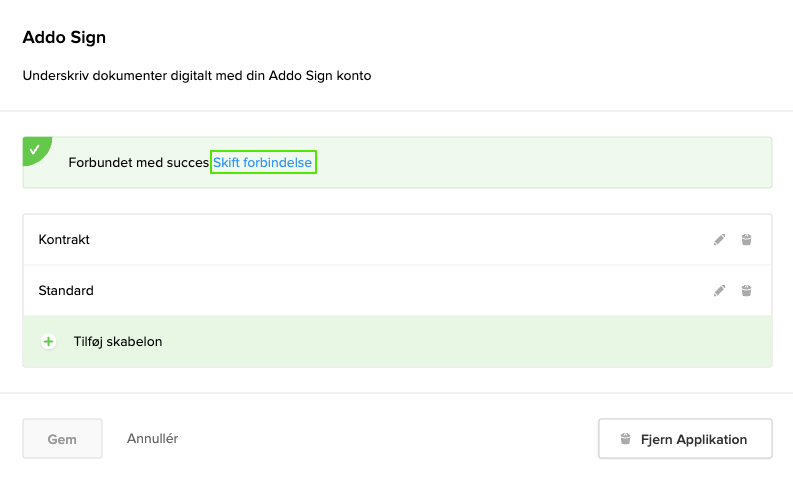793x482 pixels.
Task: Select the Standard template name
Action: tap(66, 291)
